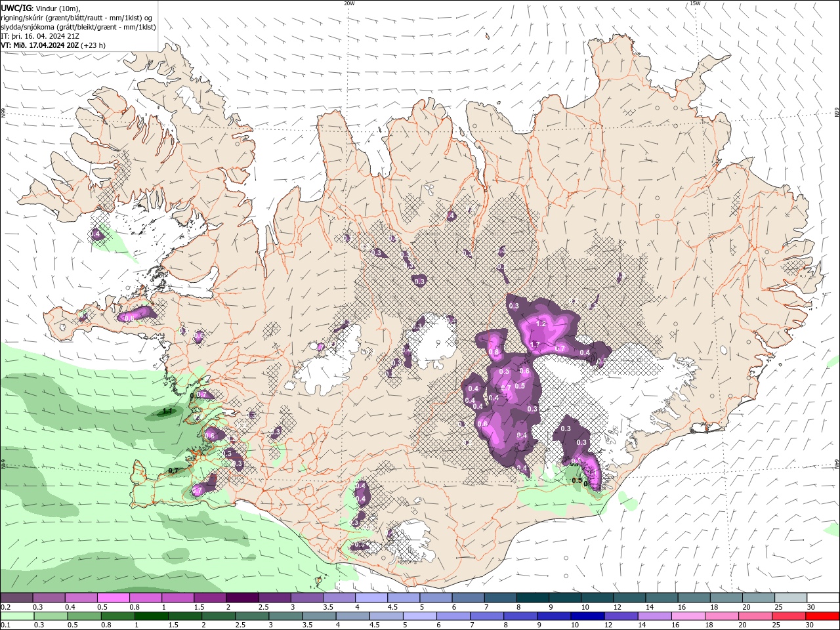Click the 'VT: Mið. 17.04.2024 20Z (+23 h)' line
The image size is (840, 630).
point(53,45)
